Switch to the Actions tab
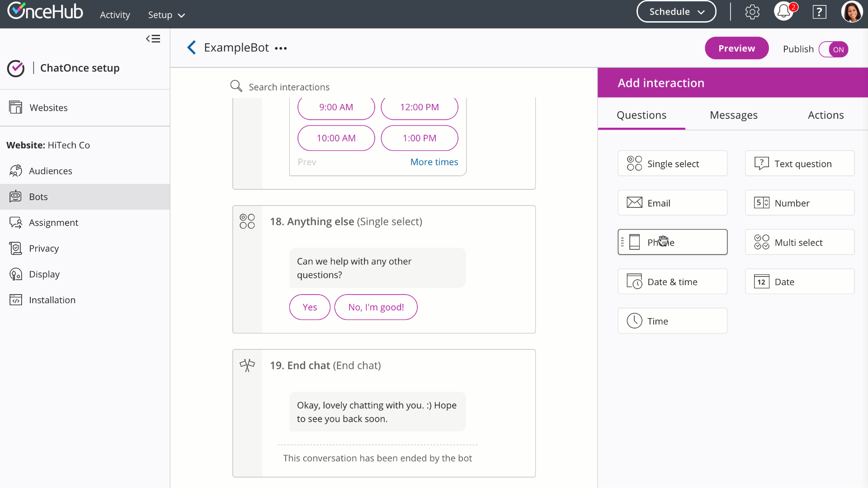Screen dimensions: 868x488 [x=826, y=115]
